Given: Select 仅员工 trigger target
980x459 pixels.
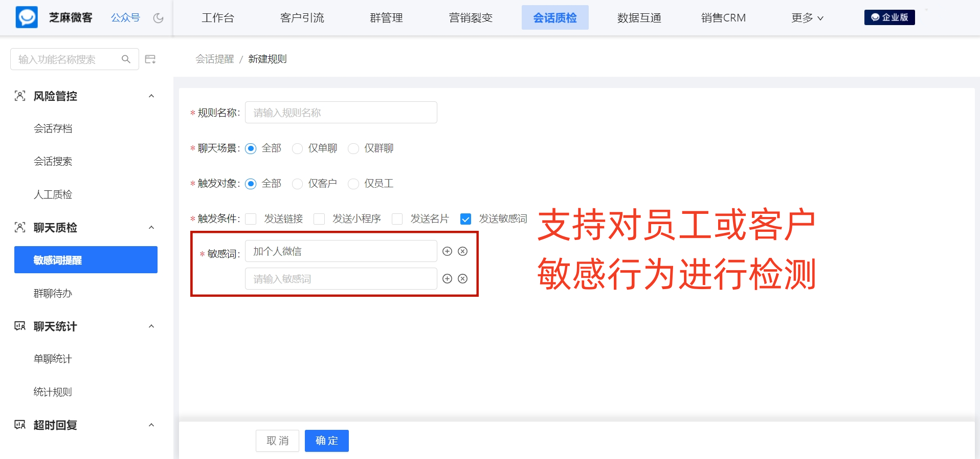Looking at the screenshot, I should [x=353, y=184].
